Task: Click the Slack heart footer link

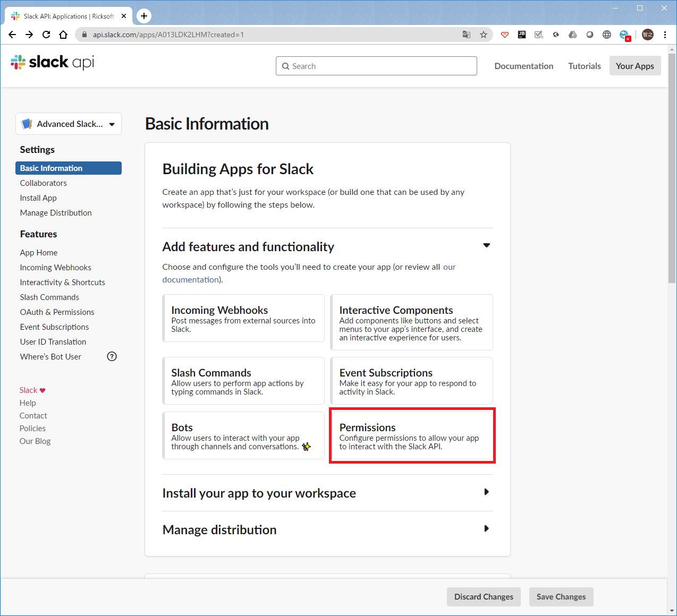Action: point(32,390)
